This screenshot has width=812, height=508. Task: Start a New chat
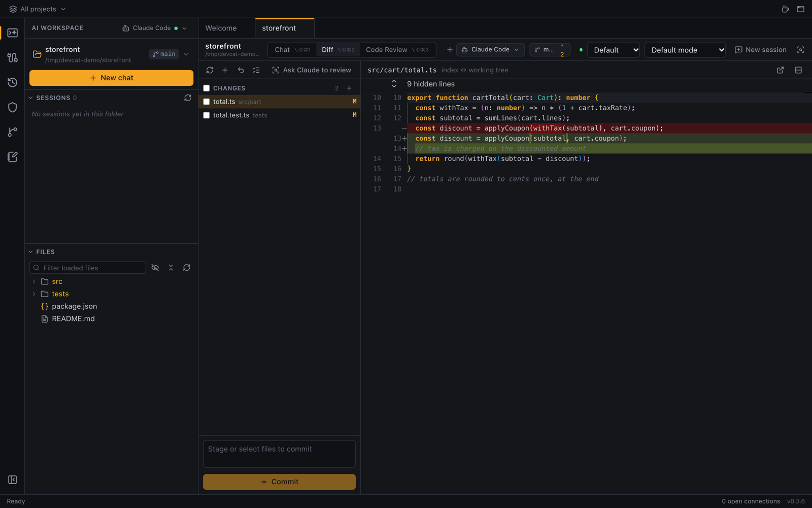pos(111,78)
